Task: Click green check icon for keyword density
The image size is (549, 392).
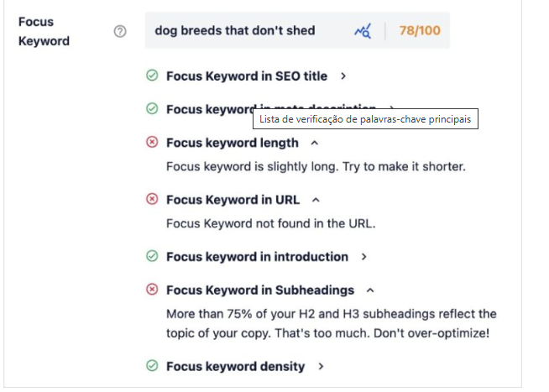Action: click(152, 366)
